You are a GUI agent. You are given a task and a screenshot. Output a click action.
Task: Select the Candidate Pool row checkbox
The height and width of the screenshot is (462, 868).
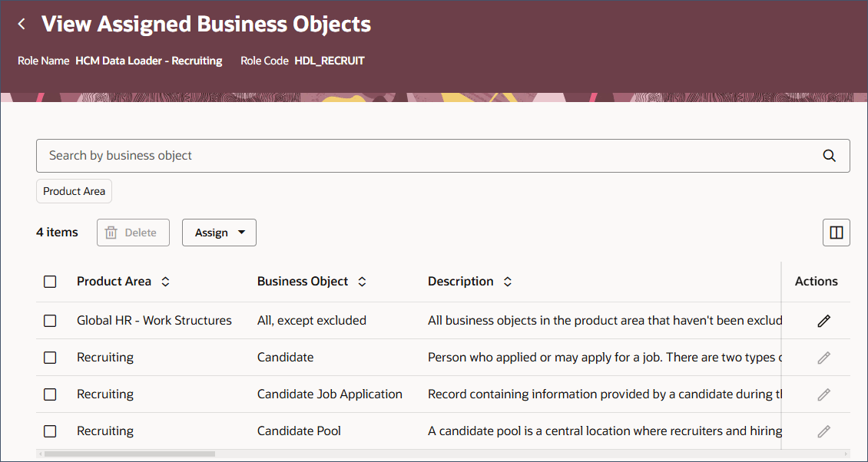click(50, 431)
